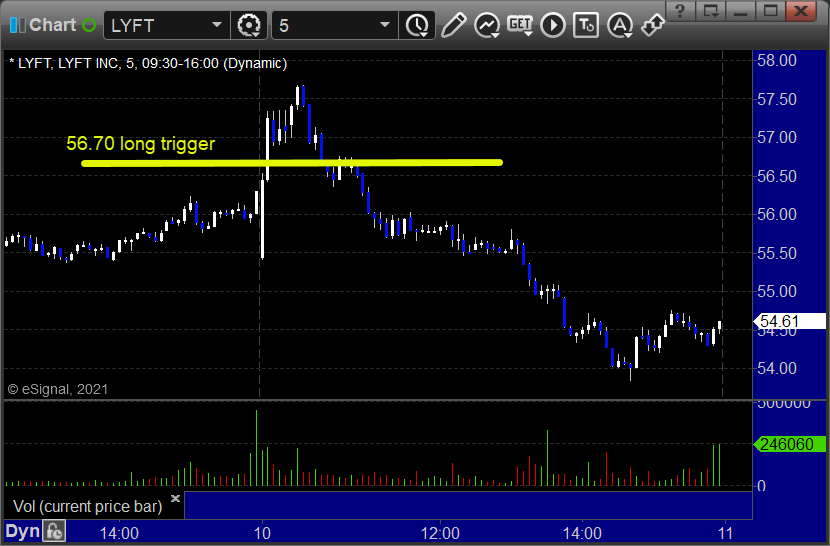The height and width of the screenshot is (546, 830).
Task: Click the 54.61 current price marker
Action: 789,321
